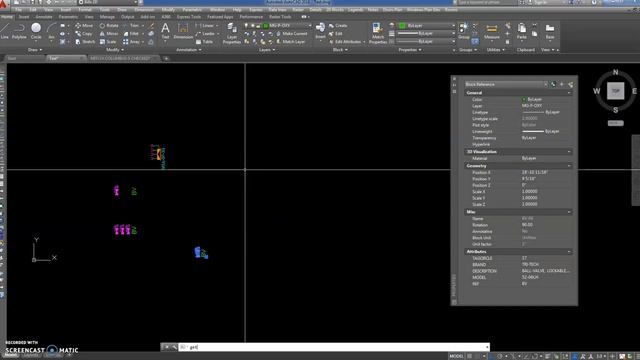
Task: Click the Position X value field
Action: (x=546, y=172)
